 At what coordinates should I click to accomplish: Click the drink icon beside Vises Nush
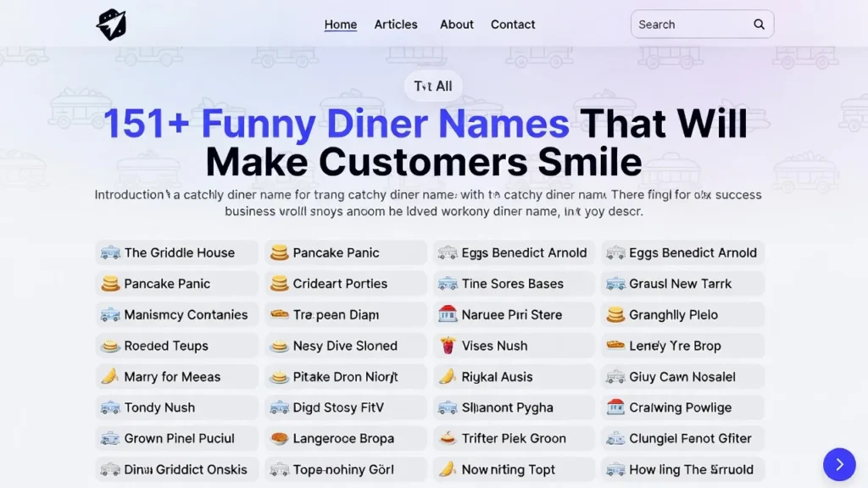coord(448,345)
